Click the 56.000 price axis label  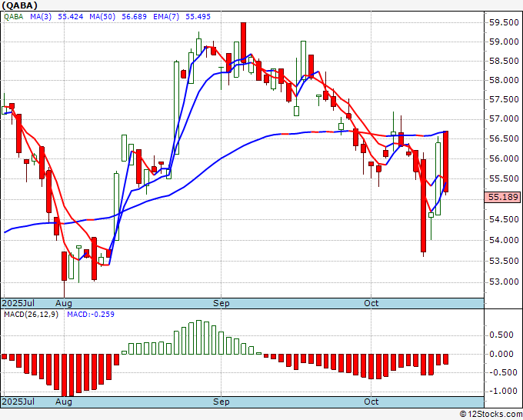[504, 158]
